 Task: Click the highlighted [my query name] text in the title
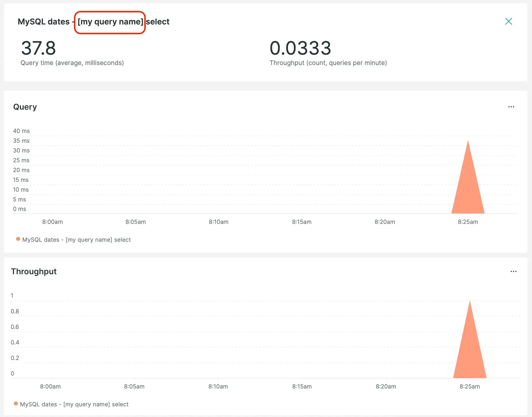pyautogui.click(x=110, y=22)
